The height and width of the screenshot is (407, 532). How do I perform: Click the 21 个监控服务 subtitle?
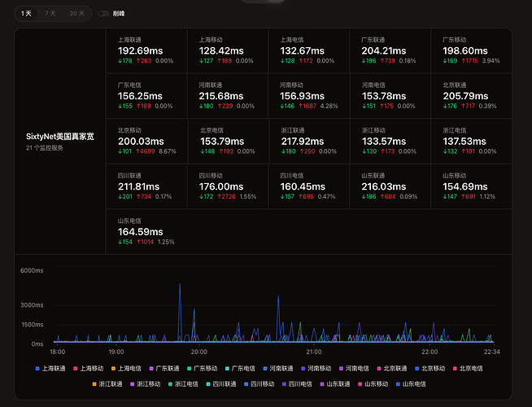coord(45,148)
